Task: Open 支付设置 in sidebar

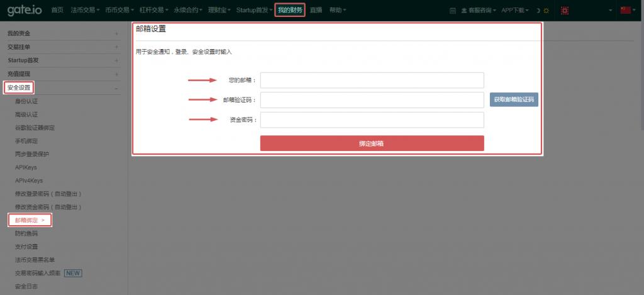Action: click(26, 247)
